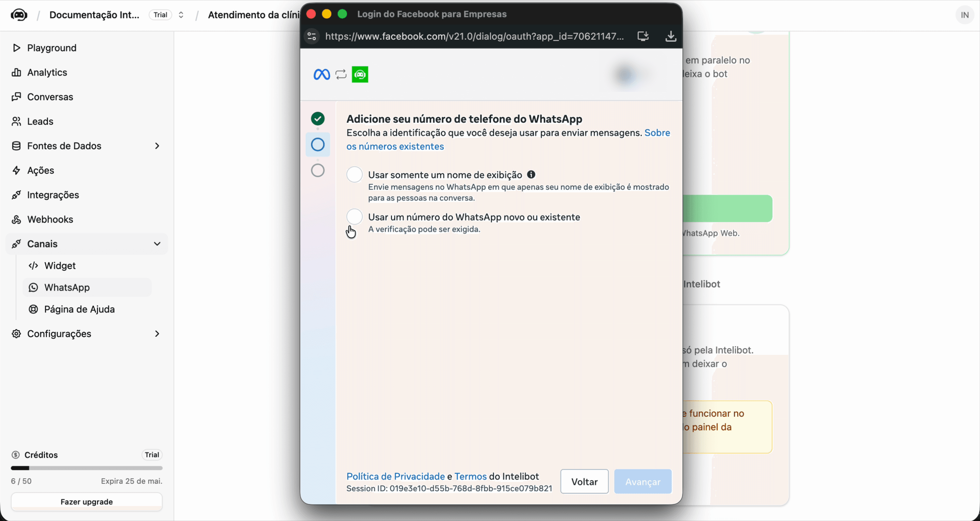Click the Configurações gear icon
980x521 pixels.
tap(16, 334)
